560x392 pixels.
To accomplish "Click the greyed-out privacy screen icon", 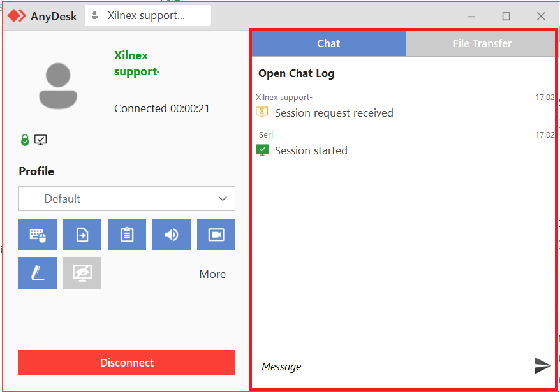I will (82, 273).
